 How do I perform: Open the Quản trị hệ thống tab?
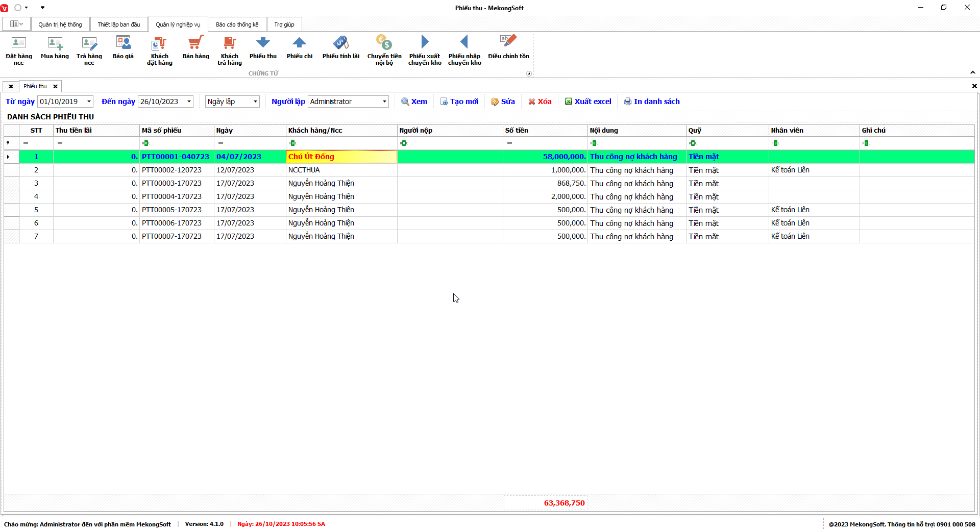tap(60, 24)
